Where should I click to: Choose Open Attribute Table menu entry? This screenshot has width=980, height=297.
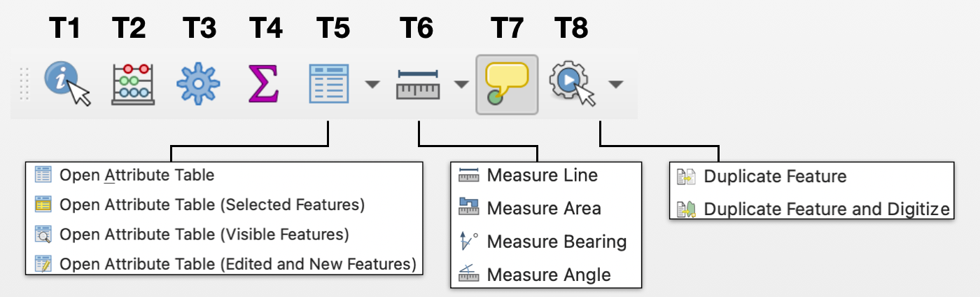coord(136,175)
